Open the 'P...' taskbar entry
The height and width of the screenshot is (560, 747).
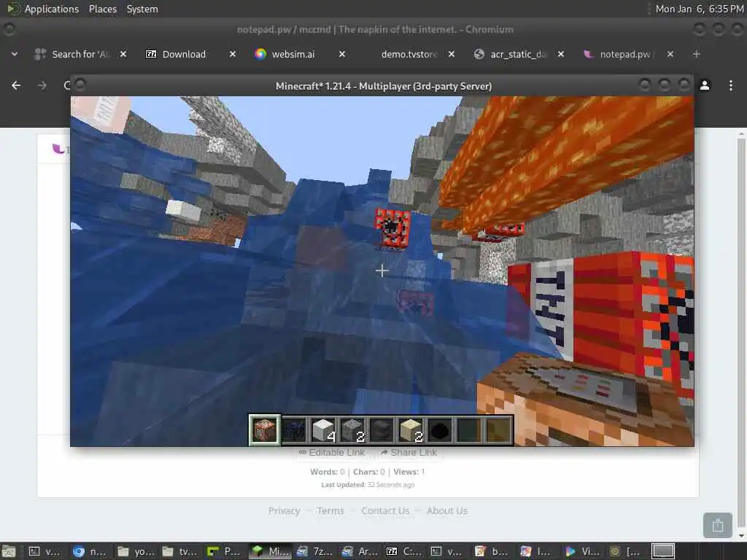pos(224,551)
